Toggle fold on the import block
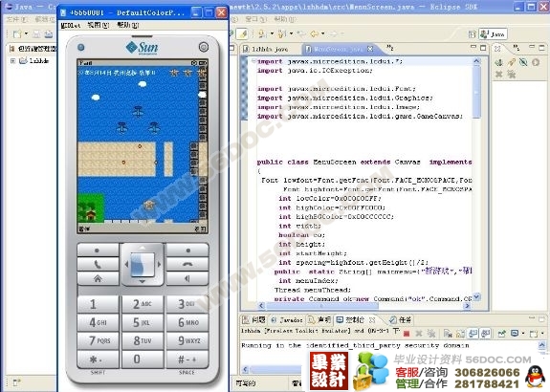Screen dimensions: 550x392 (x=253, y=61)
